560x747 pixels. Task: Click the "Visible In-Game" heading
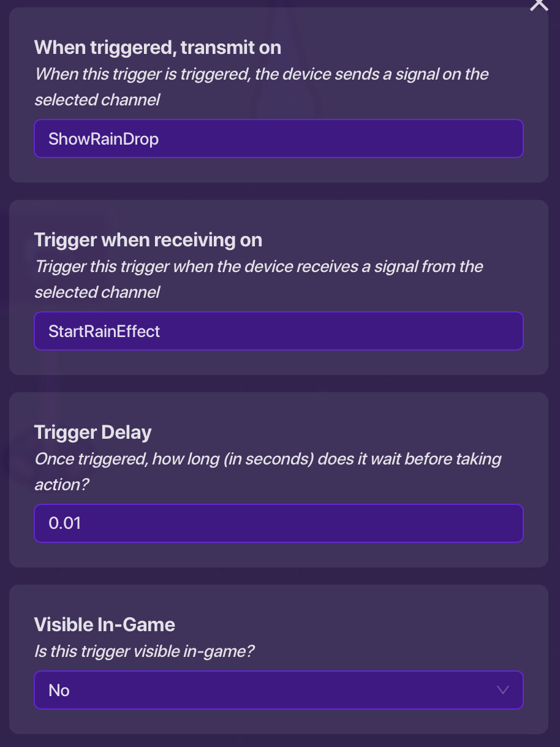pos(104,624)
